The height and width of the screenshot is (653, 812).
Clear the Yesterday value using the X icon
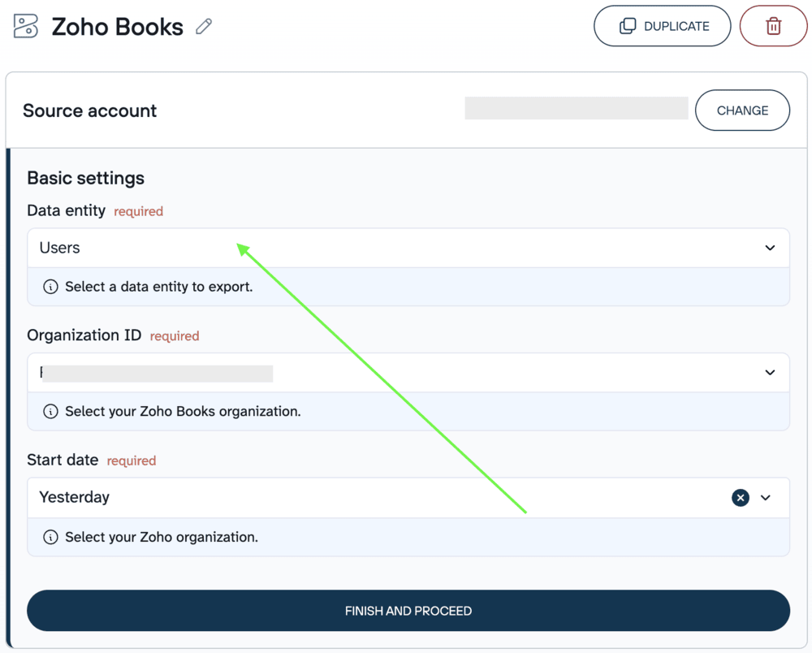click(x=740, y=497)
